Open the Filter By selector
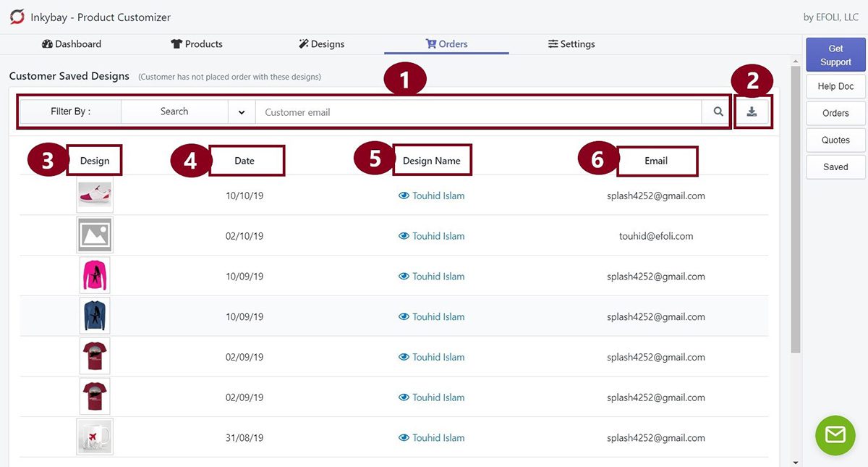 point(70,112)
